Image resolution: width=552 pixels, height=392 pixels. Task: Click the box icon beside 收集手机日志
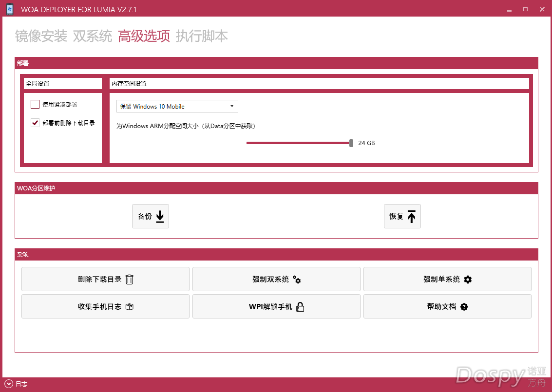[x=130, y=307]
